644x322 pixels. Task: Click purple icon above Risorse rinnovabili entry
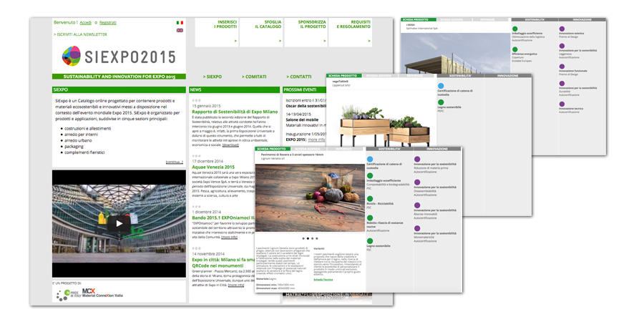click(417, 205)
